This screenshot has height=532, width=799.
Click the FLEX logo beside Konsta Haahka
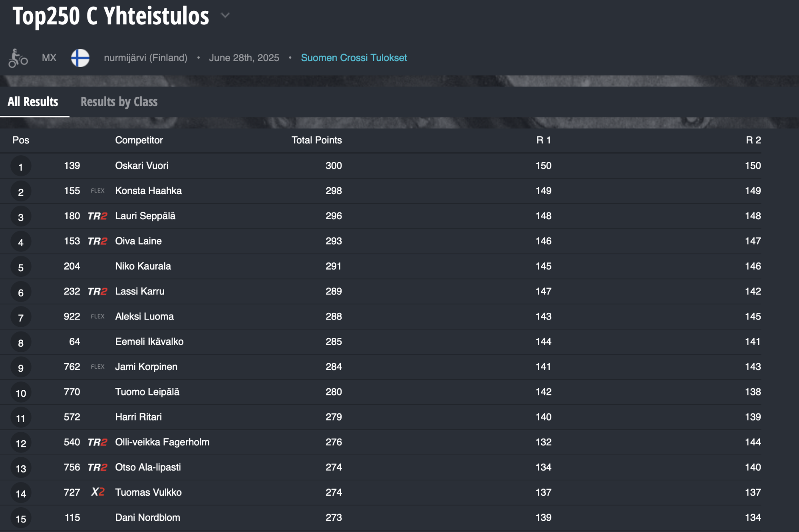(97, 191)
